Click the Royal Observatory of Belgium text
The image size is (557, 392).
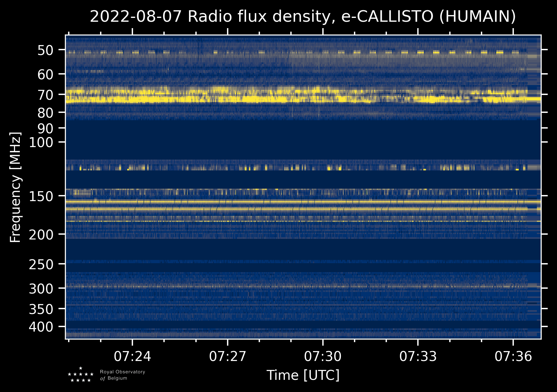[x=122, y=375]
